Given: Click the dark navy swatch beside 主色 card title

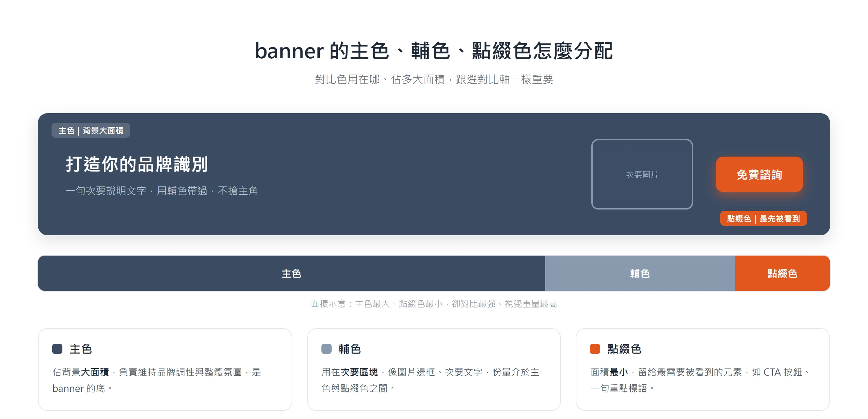Looking at the screenshot, I should tap(57, 348).
